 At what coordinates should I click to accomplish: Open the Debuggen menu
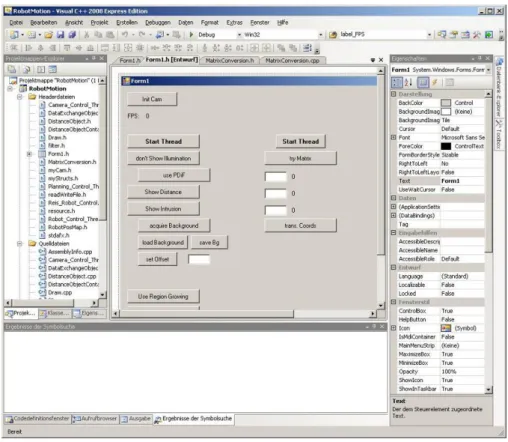pos(158,22)
